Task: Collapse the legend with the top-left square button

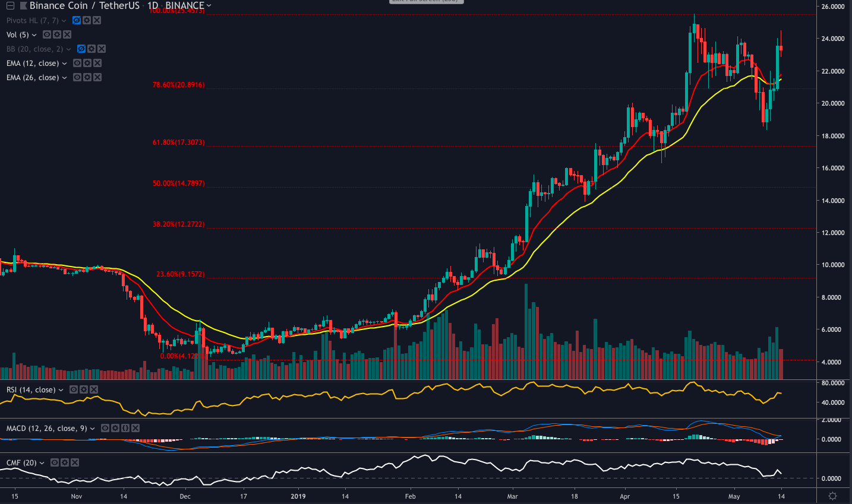Action: click(x=10, y=5)
